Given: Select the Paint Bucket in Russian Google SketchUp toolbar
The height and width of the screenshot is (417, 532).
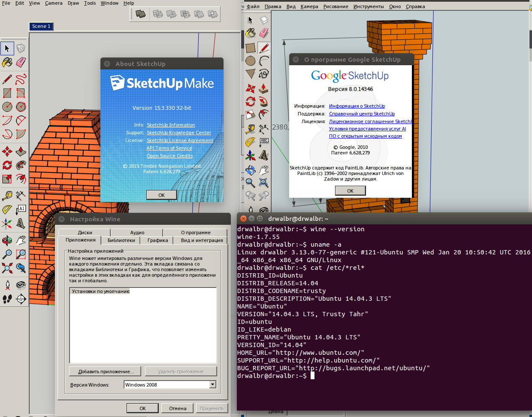Looking at the screenshot, I should 251,33.
